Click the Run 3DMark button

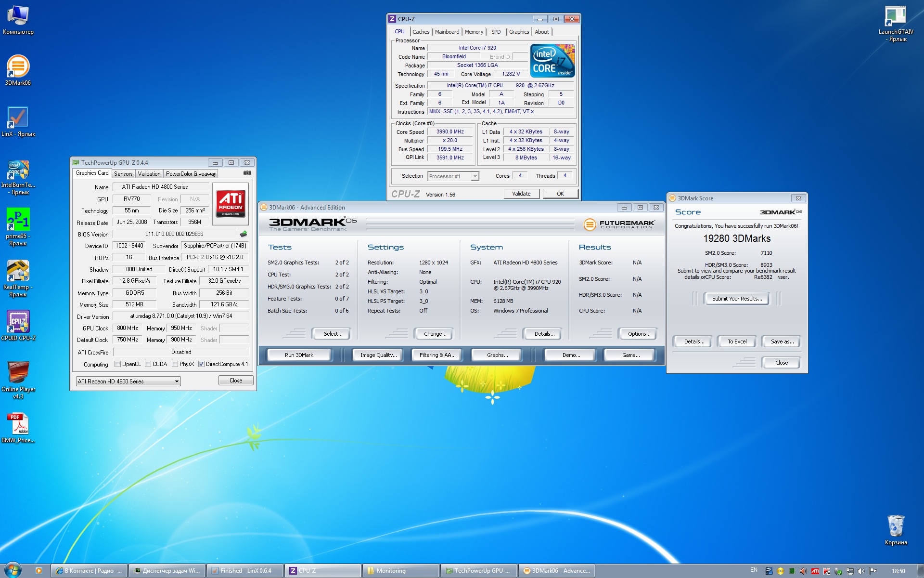click(299, 355)
